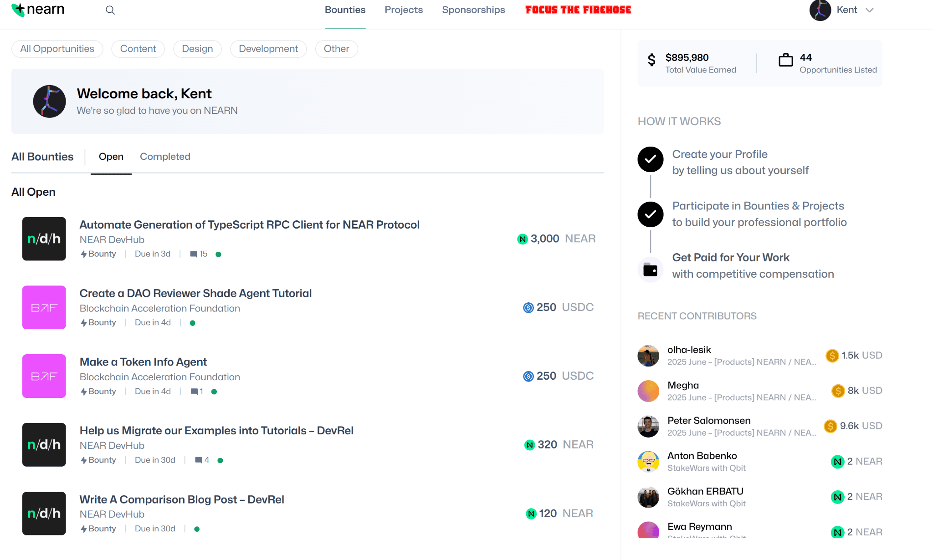This screenshot has width=933, height=560.
Task: Click Create your Profile step text
Action: (x=720, y=154)
